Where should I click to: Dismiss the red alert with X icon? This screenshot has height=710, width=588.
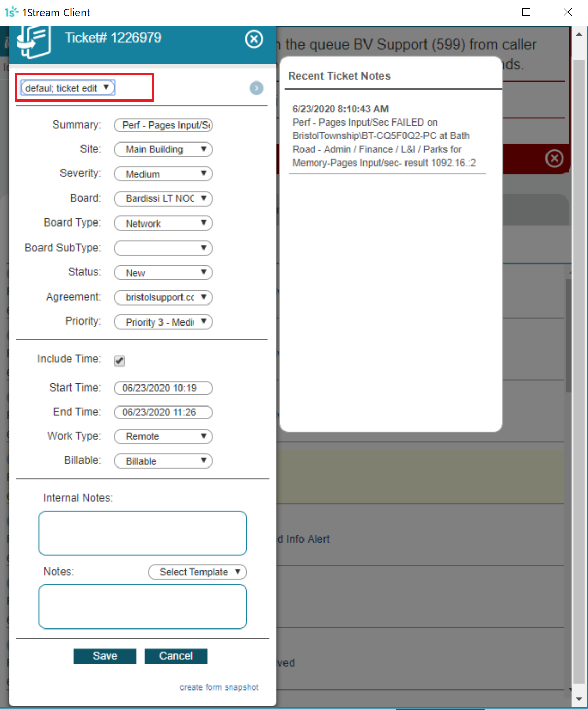coord(554,158)
